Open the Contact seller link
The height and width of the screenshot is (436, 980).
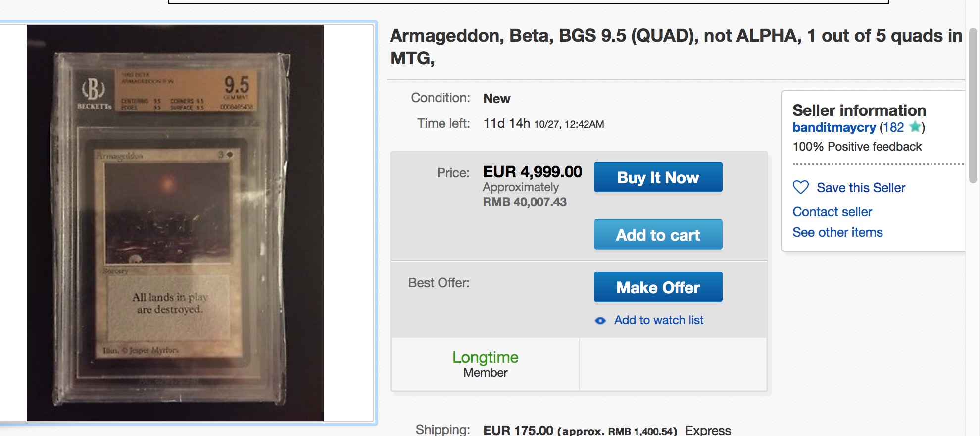click(832, 212)
